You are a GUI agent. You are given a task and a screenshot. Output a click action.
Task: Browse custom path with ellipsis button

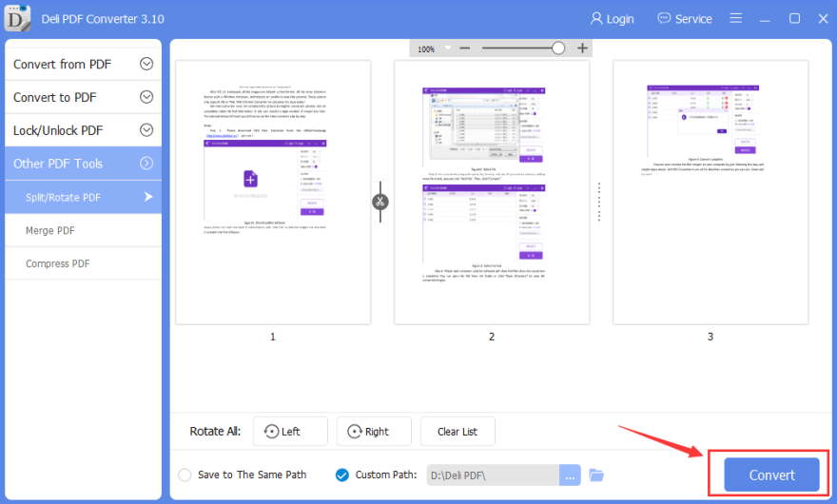point(570,475)
